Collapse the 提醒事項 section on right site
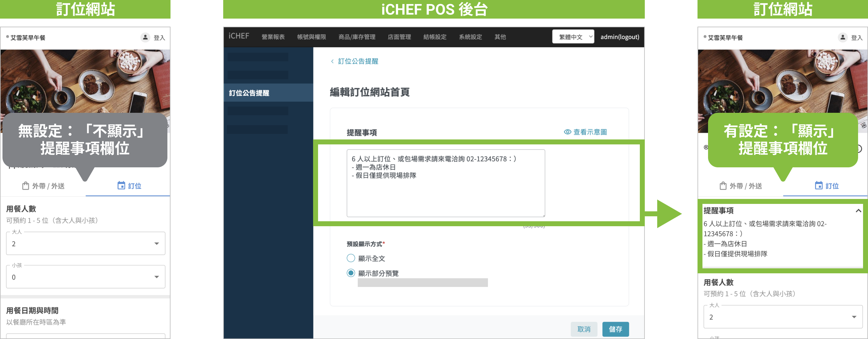 click(x=858, y=211)
